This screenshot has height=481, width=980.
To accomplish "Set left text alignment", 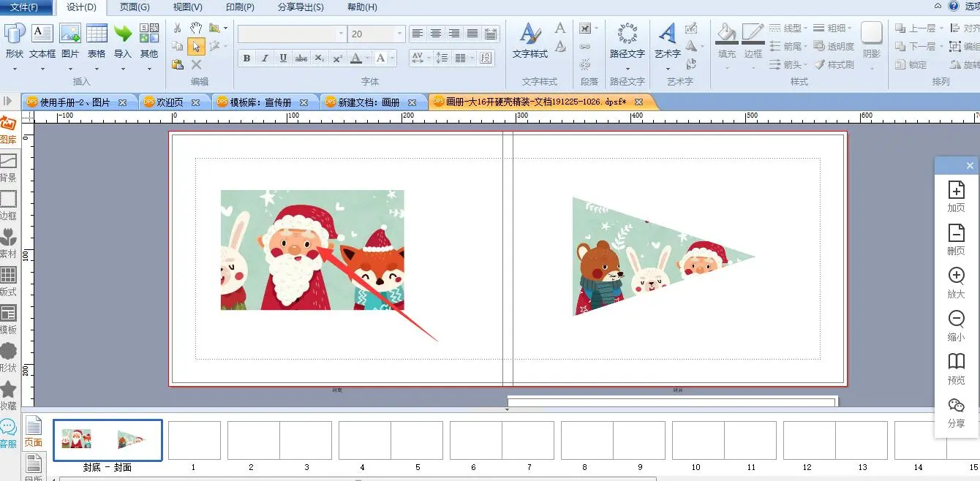I will [418, 34].
